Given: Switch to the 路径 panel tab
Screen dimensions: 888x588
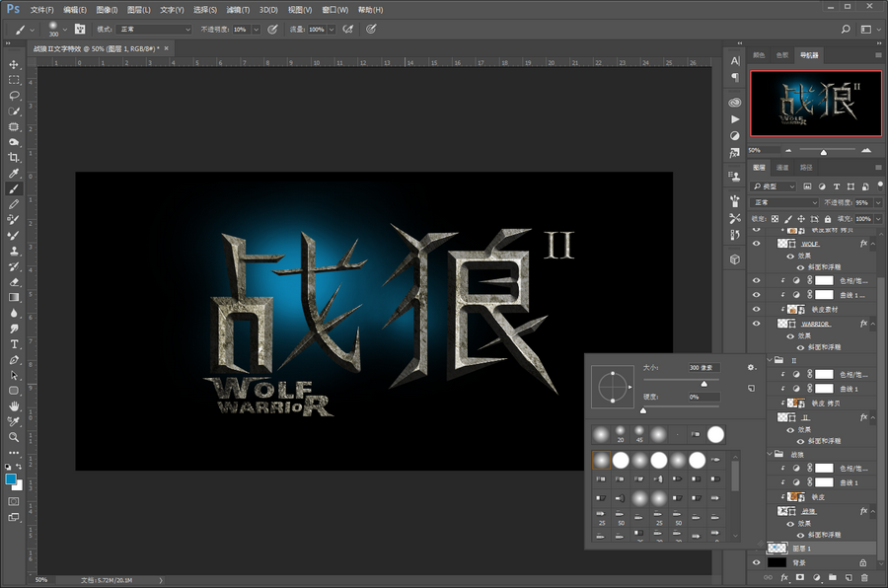Looking at the screenshot, I should coord(806,168).
